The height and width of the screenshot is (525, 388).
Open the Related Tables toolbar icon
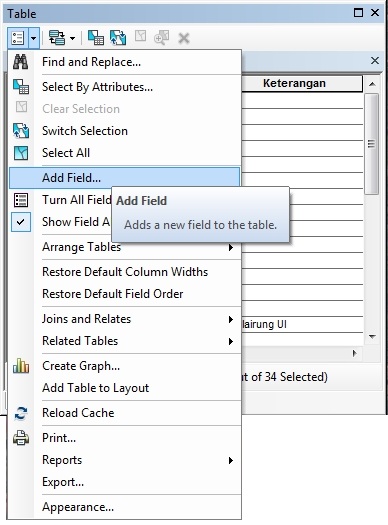pos(57,38)
